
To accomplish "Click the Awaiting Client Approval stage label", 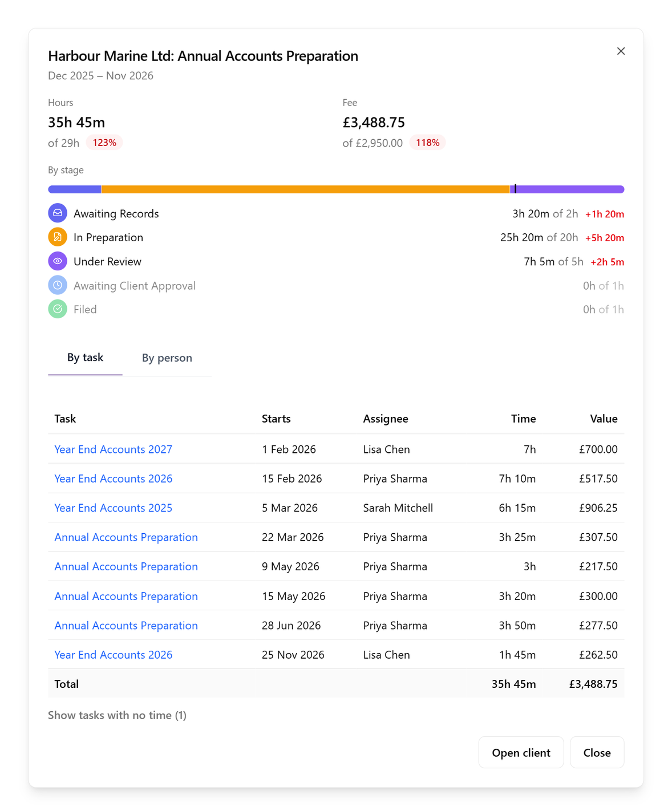I will (x=135, y=286).
